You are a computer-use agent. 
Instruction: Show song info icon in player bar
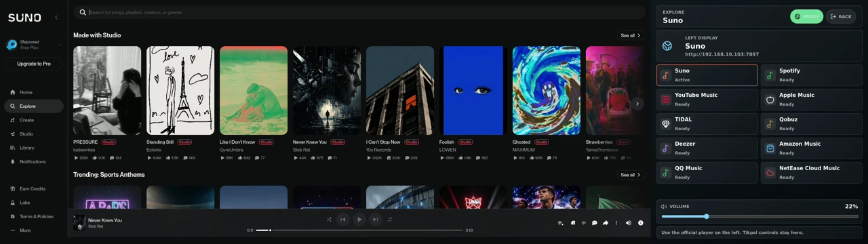[x=641, y=223]
